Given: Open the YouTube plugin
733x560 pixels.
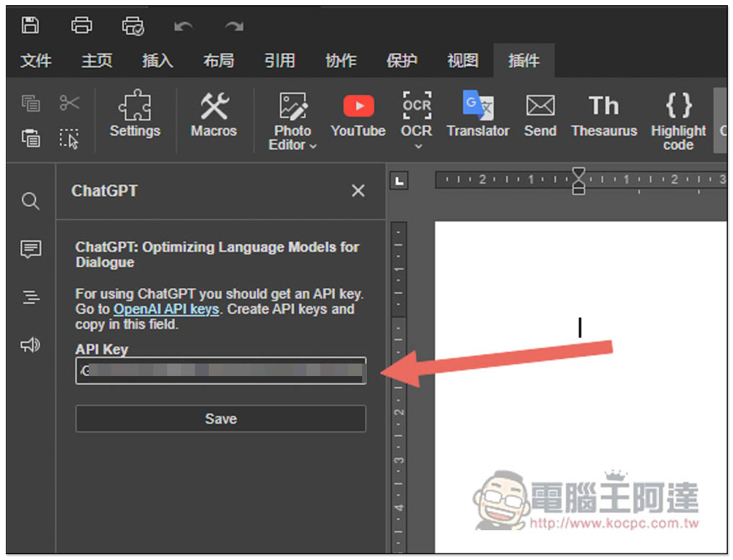Looking at the screenshot, I should tap(358, 114).
